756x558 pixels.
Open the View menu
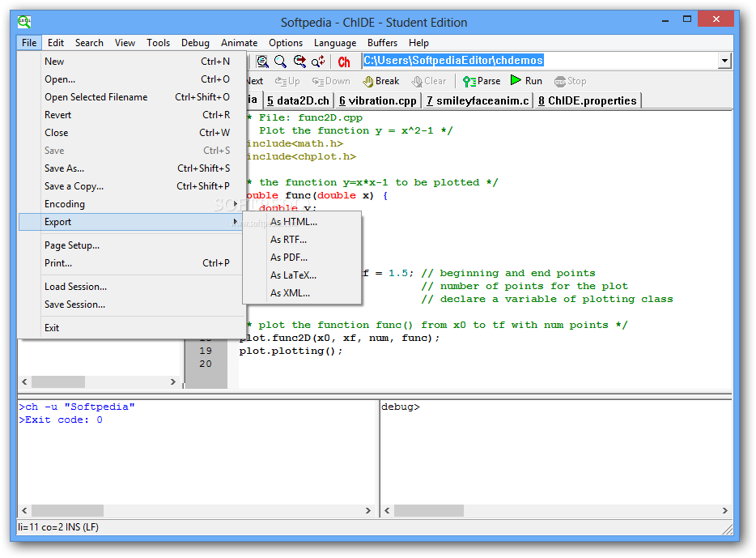pos(125,42)
